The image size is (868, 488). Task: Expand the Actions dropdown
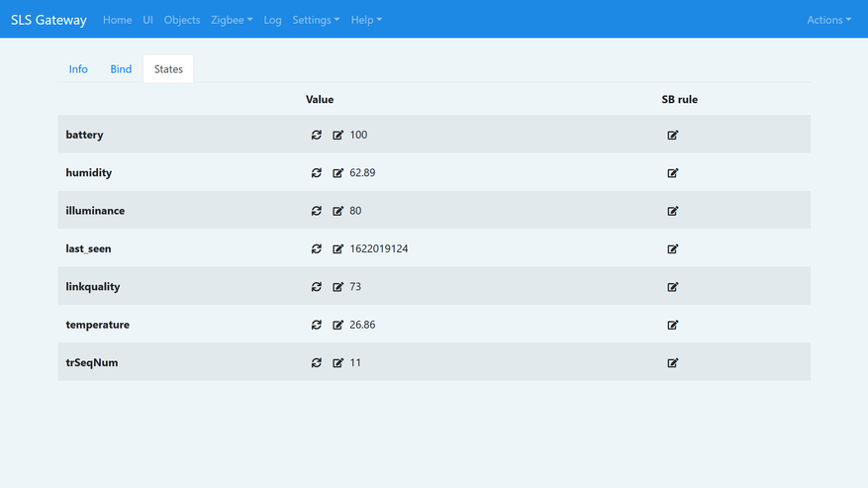828,20
